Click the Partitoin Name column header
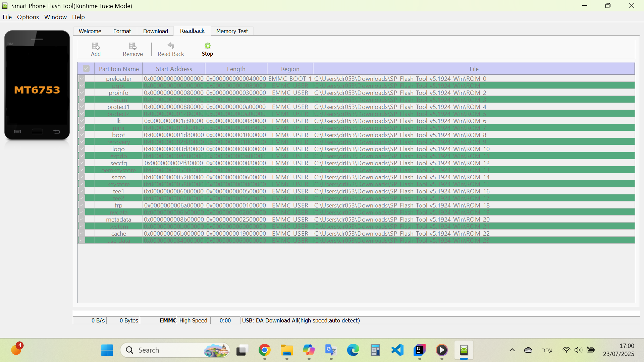 click(119, 69)
